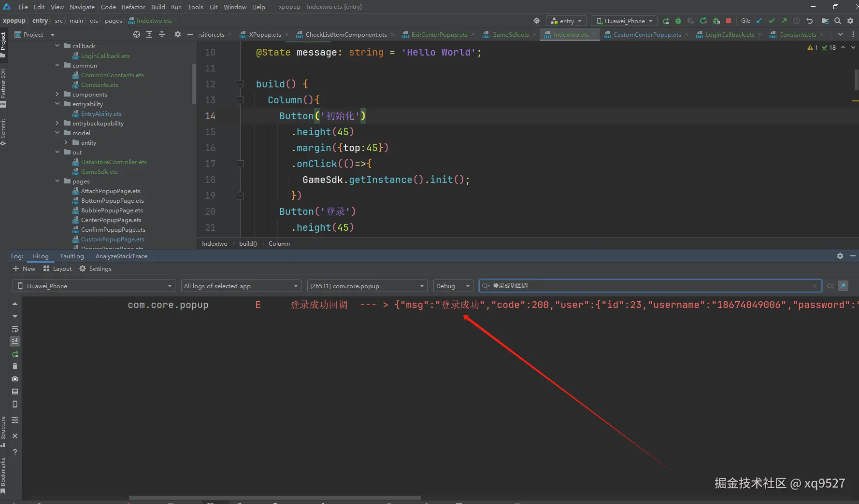859x504 pixels.
Task: Open the Debug log level dropdown
Action: tap(453, 286)
